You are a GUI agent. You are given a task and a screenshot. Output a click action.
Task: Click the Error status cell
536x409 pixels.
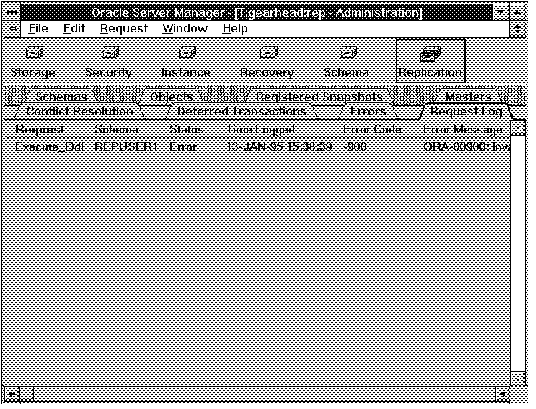pos(183,147)
